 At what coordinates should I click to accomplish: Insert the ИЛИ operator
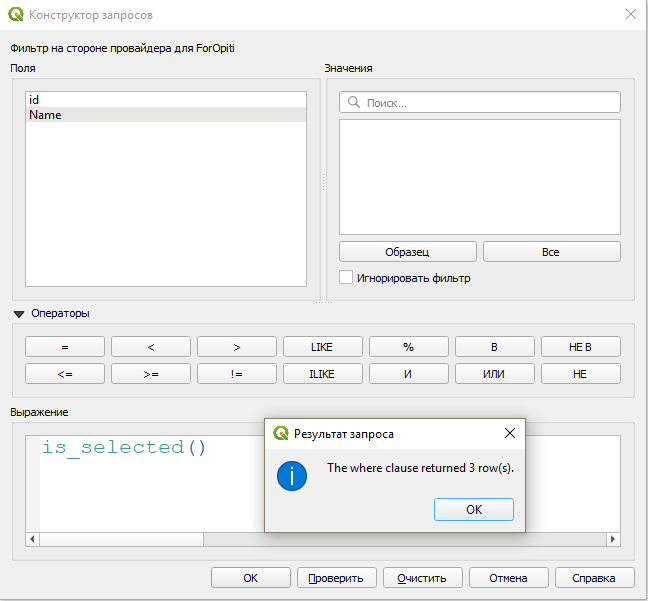494,373
